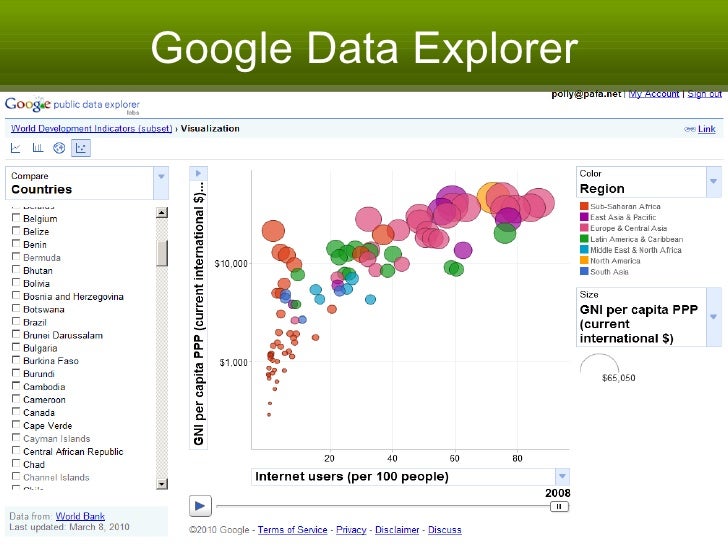Viewport: 728px width, 546px height.
Task: Click the North America color swatch
Action: [x=584, y=260]
